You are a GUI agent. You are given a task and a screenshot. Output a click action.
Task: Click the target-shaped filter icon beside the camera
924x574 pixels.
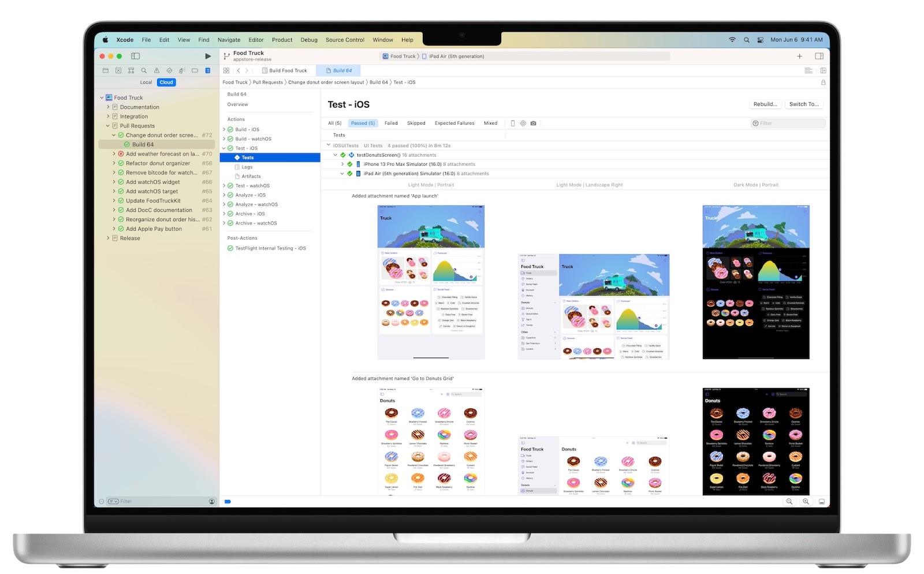pyautogui.click(x=523, y=123)
